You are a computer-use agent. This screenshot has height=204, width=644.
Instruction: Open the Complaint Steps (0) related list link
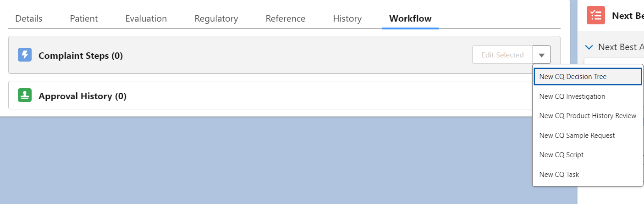pyautogui.click(x=81, y=56)
